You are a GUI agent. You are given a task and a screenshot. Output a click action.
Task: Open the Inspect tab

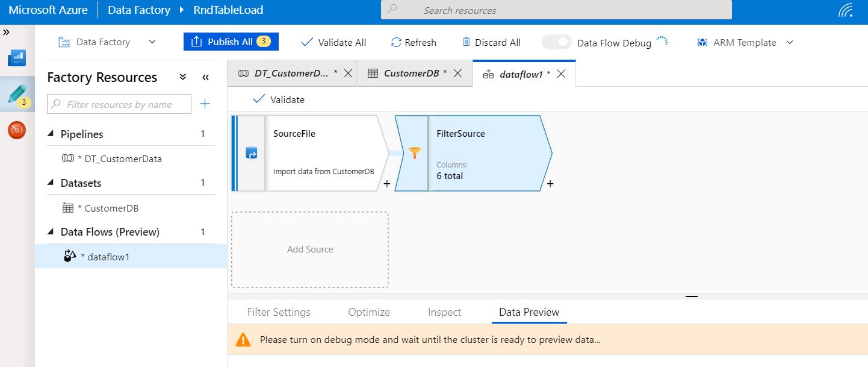(444, 312)
